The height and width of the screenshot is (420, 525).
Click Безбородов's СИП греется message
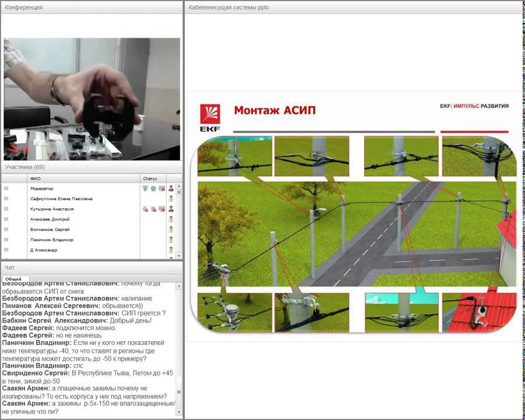click(83, 313)
